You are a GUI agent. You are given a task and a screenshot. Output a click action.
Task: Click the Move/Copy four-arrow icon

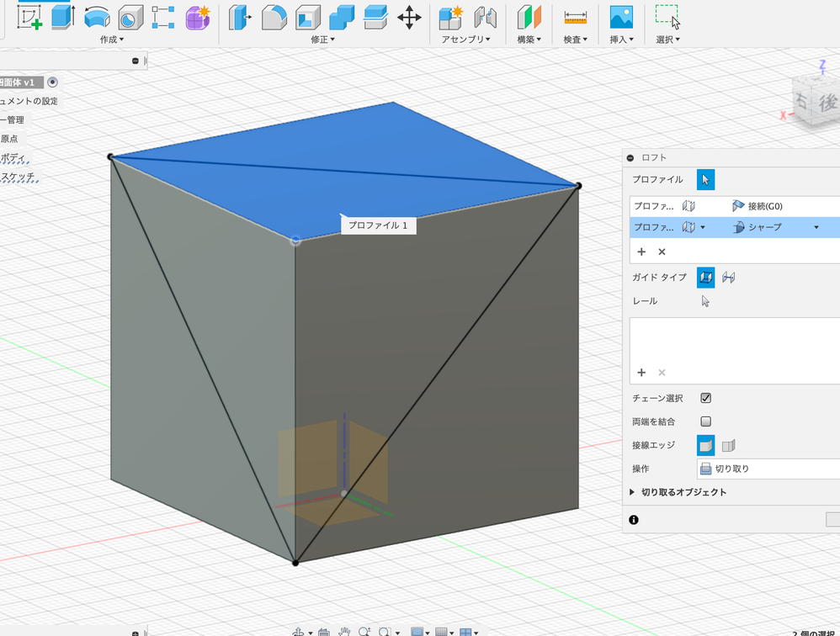pyautogui.click(x=409, y=17)
